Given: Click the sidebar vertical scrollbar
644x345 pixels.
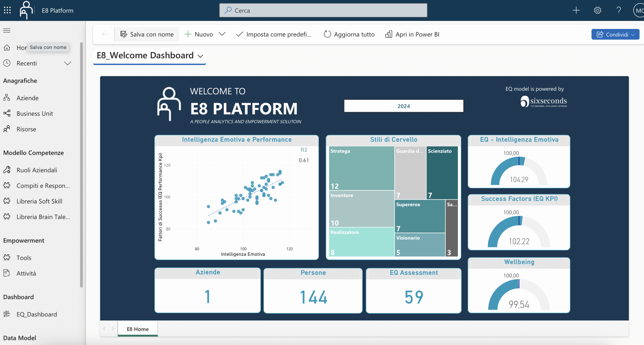Looking at the screenshot, I should tap(81, 165).
